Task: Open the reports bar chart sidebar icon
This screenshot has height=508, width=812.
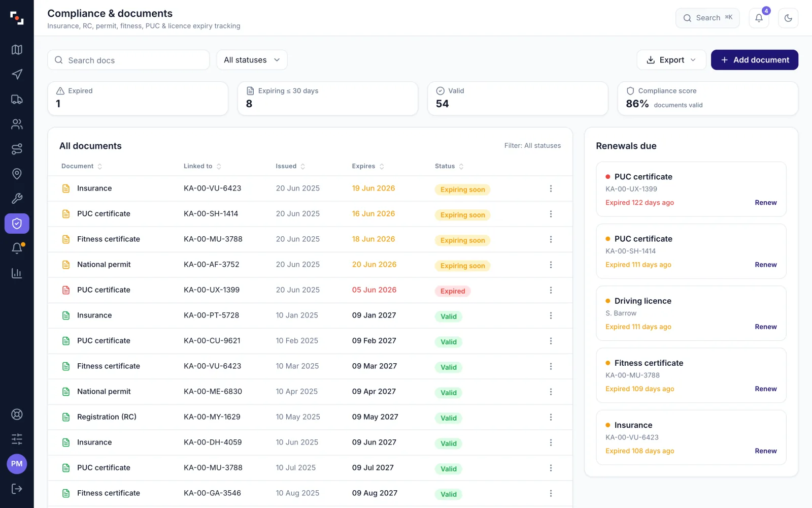Action: tap(17, 273)
